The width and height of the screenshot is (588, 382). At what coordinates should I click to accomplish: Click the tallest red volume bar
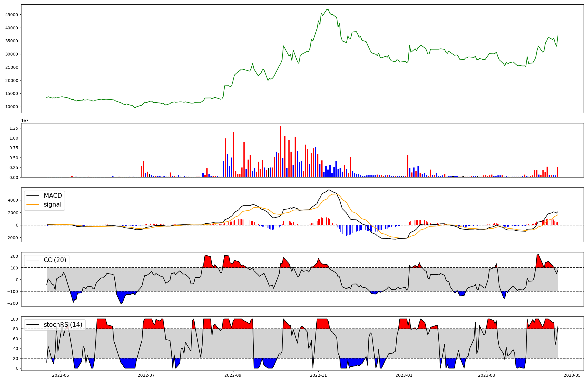(x=281, y=151)
